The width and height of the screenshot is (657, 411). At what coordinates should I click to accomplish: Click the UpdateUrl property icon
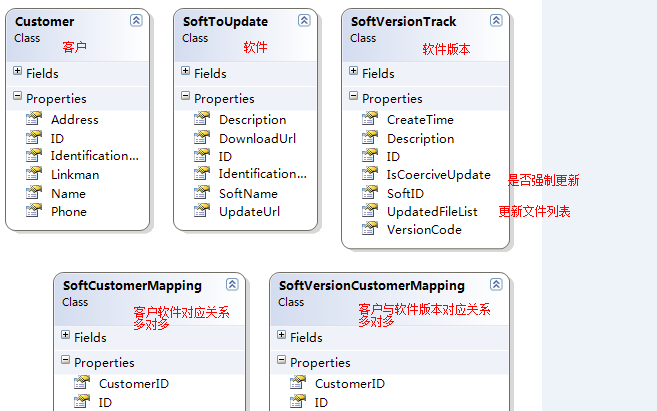pyautogui.click(x=202, y=210)
